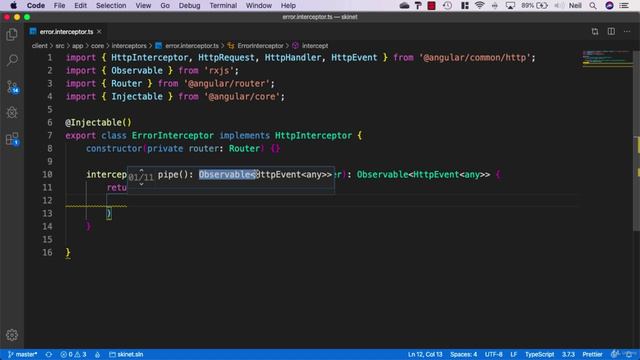640x360 pixels.
Task: Click the ErrorInterceptor class breadcrumb
Action: [256, 46]
